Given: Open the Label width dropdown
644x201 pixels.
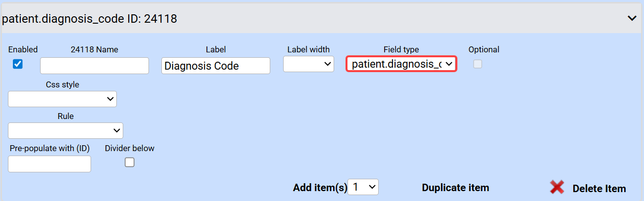Looking at the screenshot, I should pyautogui.click(x=308, y=64).
